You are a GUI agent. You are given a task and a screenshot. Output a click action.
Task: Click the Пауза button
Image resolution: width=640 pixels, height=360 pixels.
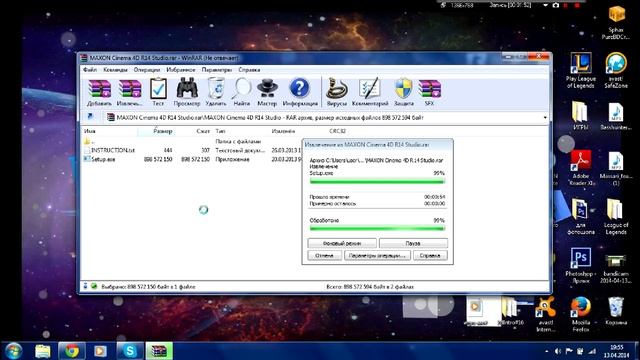pyautogui.click(x=413, y=243)
